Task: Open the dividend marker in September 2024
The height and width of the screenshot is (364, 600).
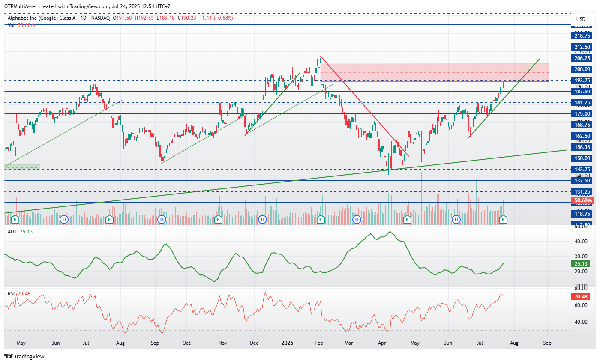Action: coord(162,219)
